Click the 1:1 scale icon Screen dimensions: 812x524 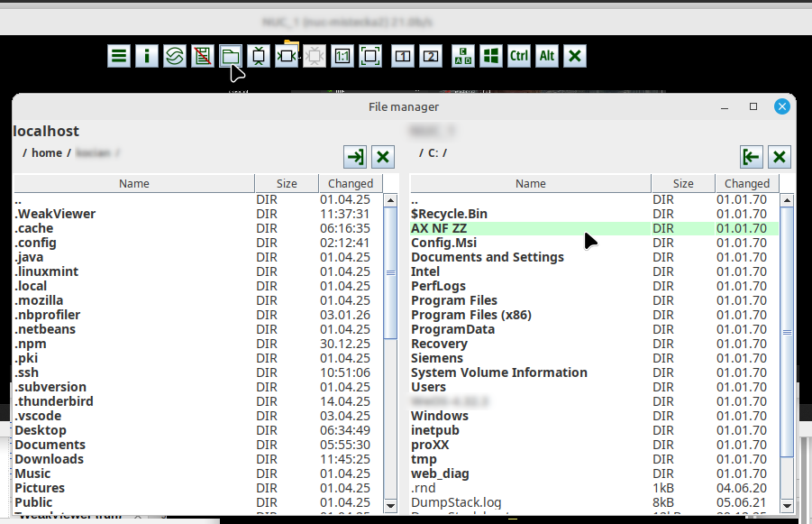pyautogui.click(x=342, y=56)
